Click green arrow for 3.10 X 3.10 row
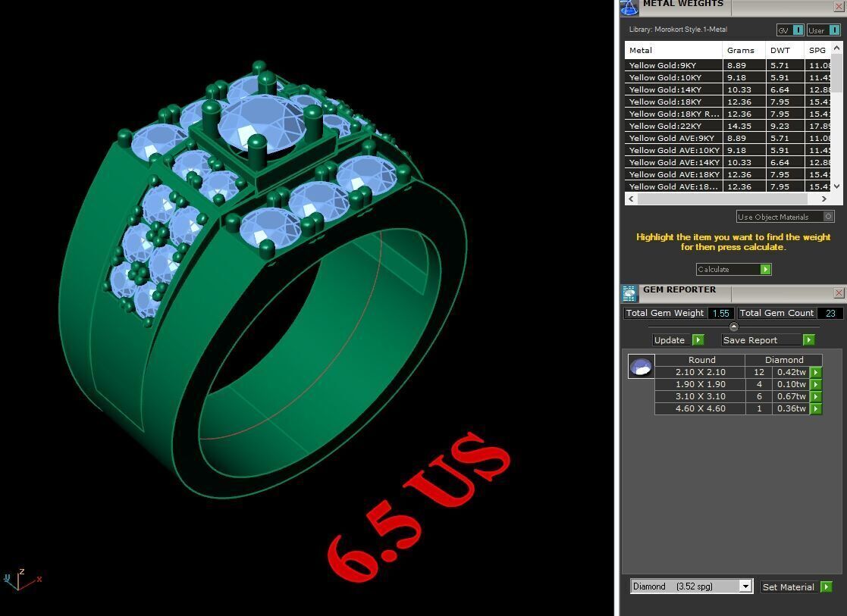 tap(816, 397)
